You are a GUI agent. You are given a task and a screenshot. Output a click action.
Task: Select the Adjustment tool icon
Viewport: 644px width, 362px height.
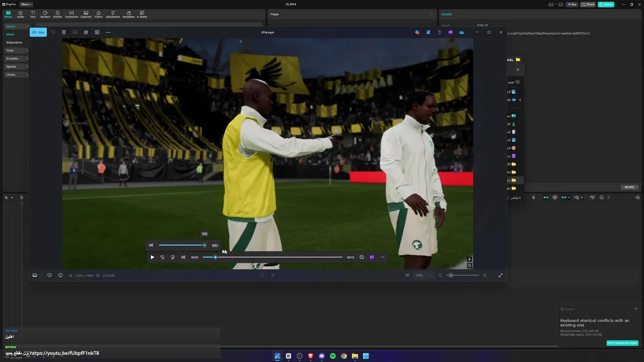click(113, 14)
